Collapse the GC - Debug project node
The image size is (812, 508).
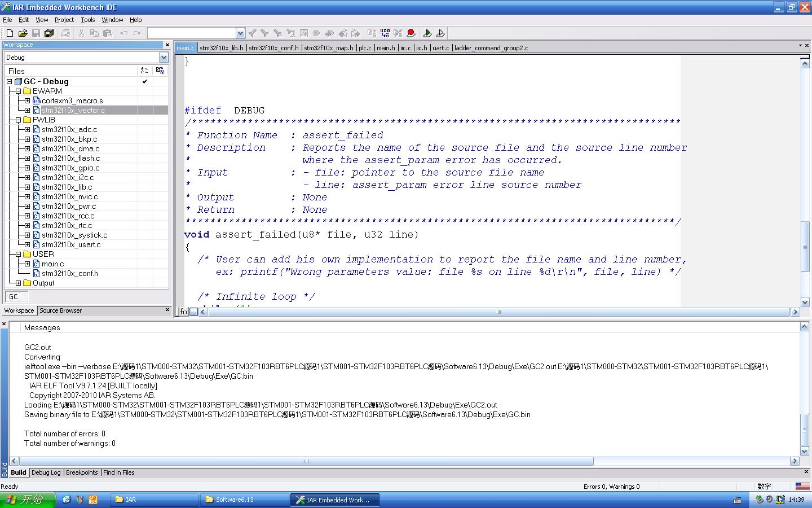9,81
